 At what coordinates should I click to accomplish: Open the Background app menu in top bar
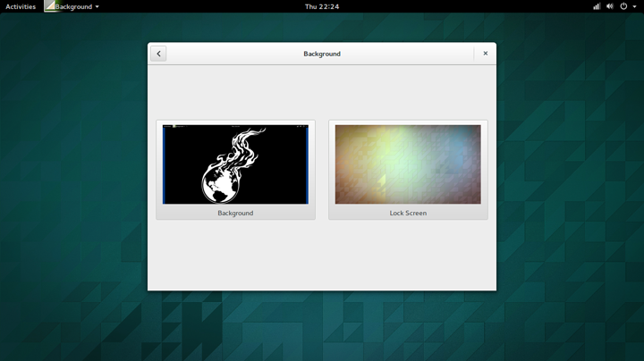pos(72,6)
